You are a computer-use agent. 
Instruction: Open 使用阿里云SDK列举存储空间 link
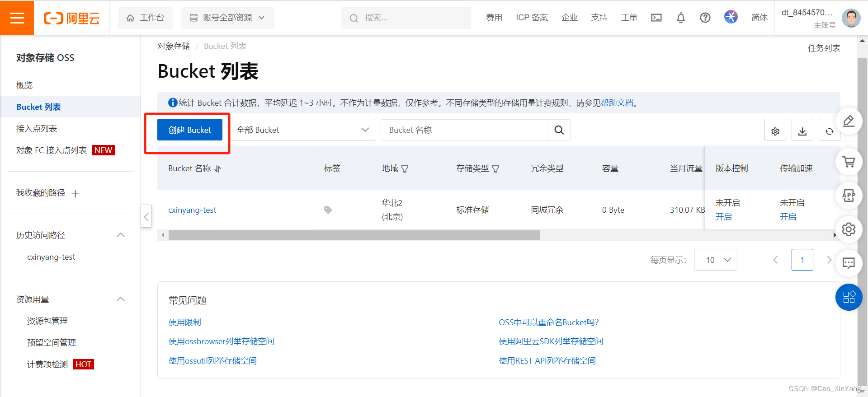click(551, 341)
